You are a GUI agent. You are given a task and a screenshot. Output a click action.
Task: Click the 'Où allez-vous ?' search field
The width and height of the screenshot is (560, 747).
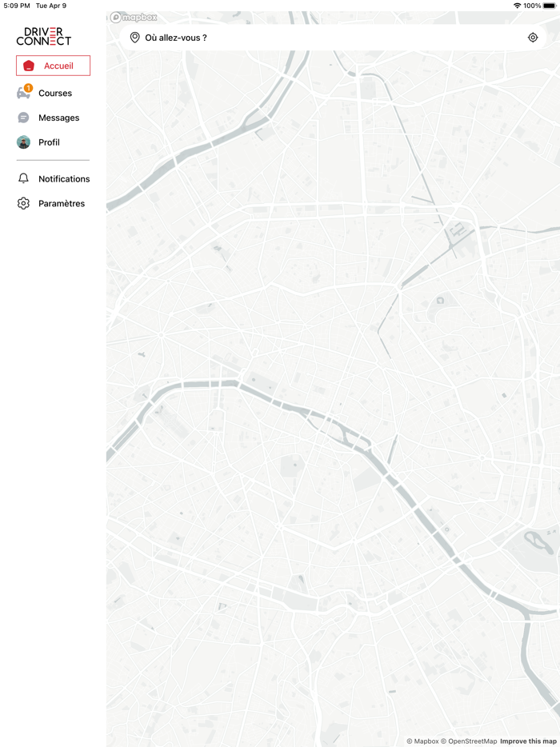coord(333,38)
